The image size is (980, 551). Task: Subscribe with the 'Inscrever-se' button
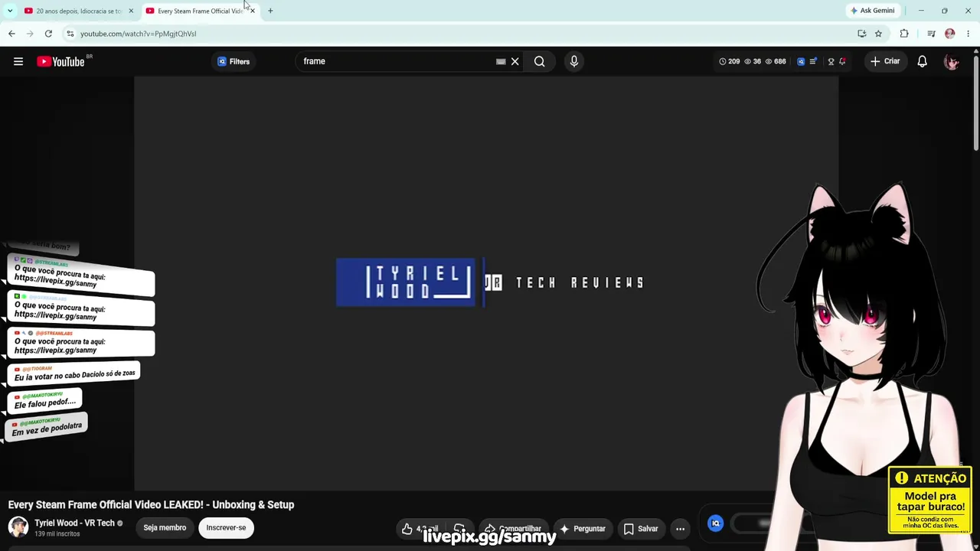[226, 528]
